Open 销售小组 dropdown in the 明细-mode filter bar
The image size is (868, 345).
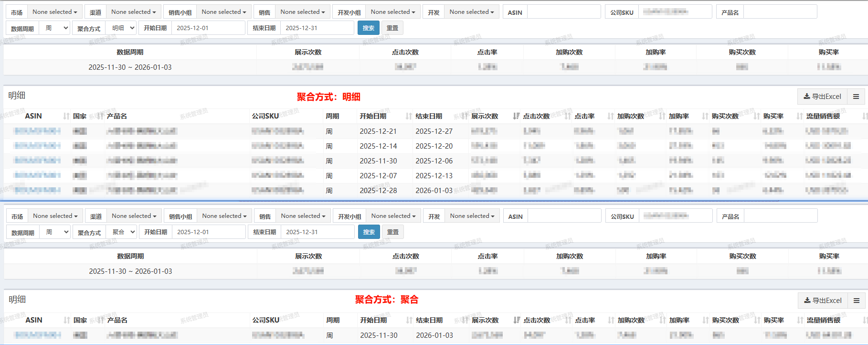coord(224,12)
